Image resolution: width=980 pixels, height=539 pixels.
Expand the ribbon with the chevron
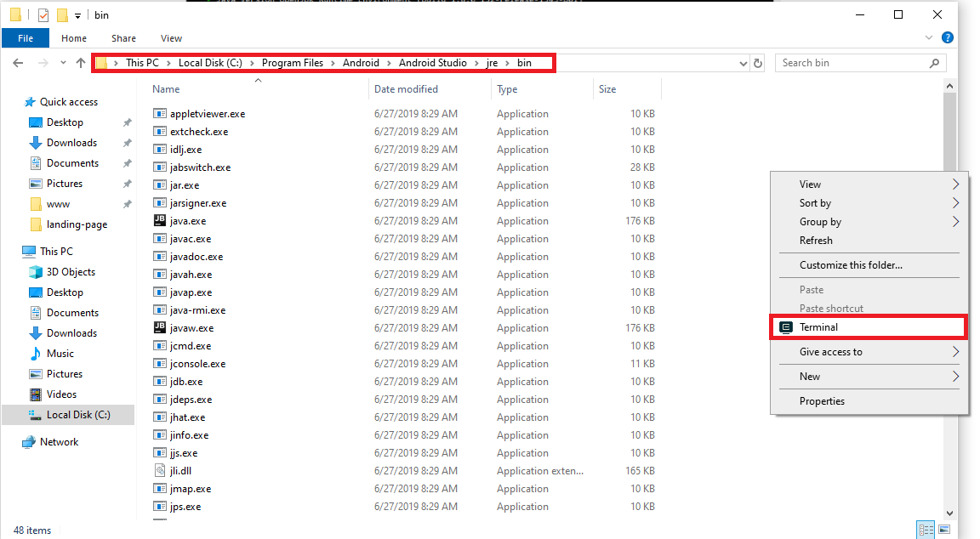[x=929, y=38]
